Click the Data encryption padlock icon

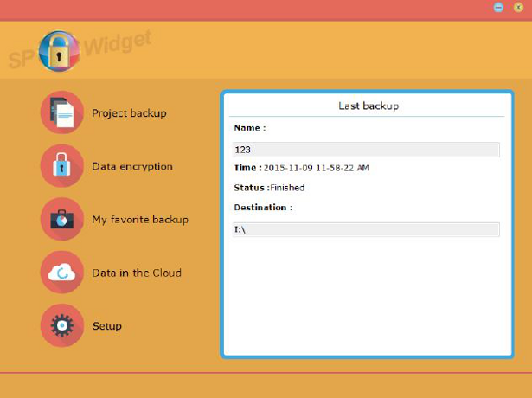62,165
